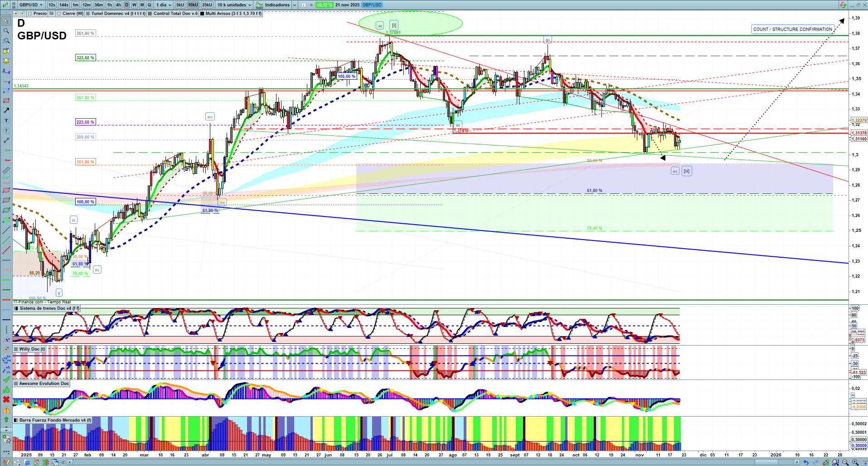868x466 pixels.
Task: Click the undo arrow in bottom toolbar
Action: (805, 462)
